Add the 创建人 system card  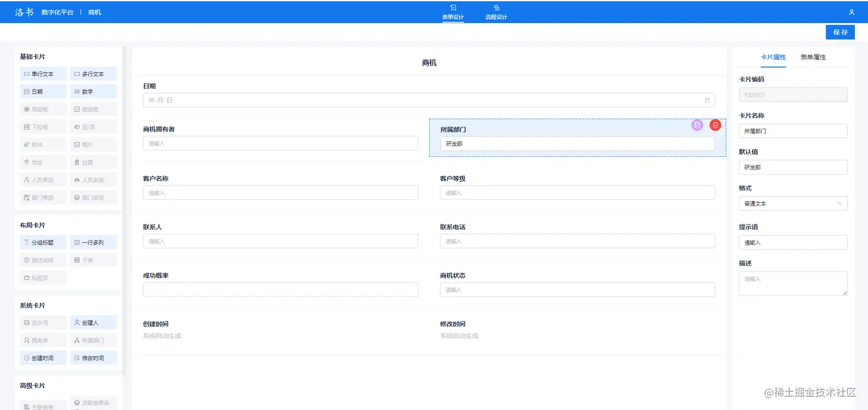94,323
